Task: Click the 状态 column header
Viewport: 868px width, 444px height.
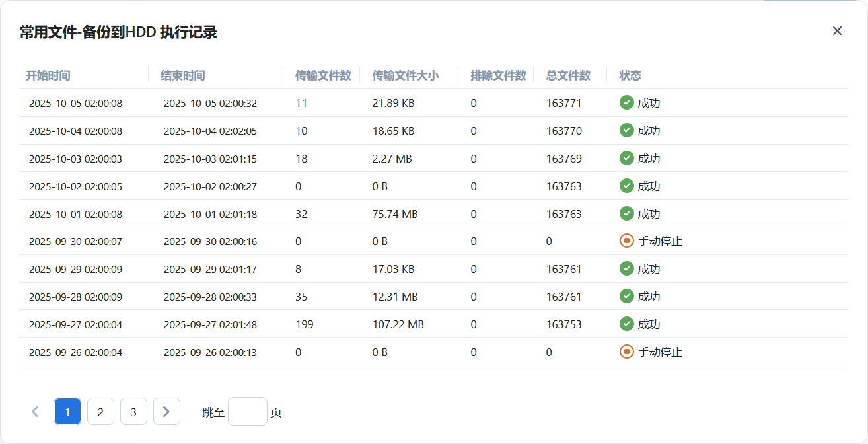Action: (x=630, y=75)
